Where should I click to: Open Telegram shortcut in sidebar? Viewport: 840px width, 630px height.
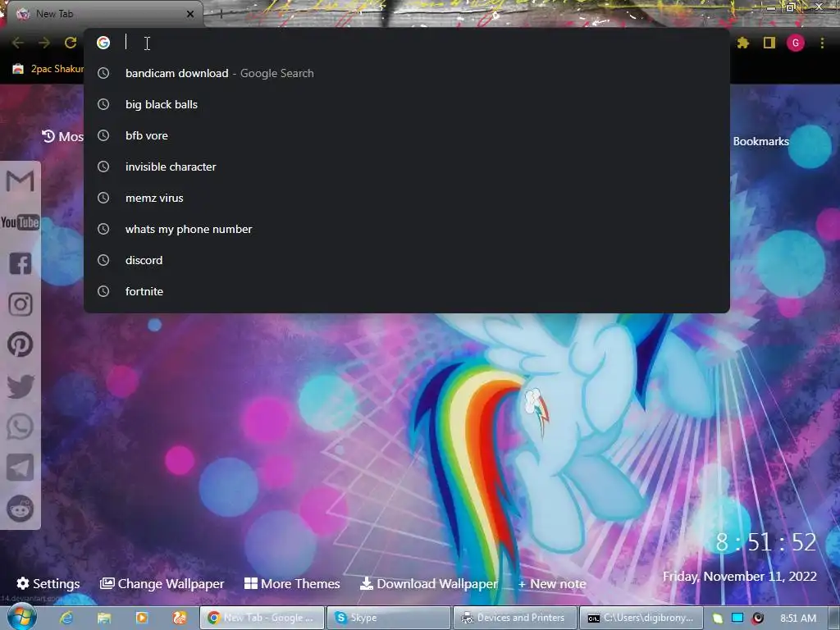click(20, 467)
